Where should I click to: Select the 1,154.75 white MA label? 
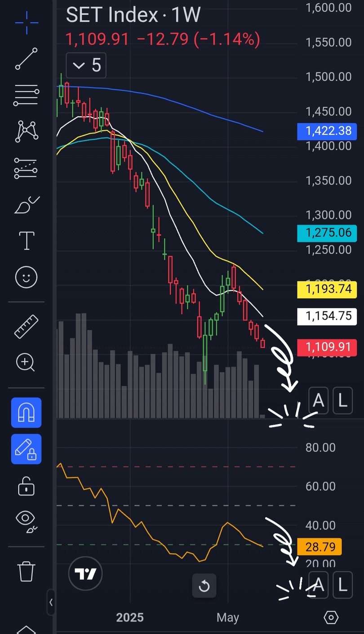coord(327,316)
